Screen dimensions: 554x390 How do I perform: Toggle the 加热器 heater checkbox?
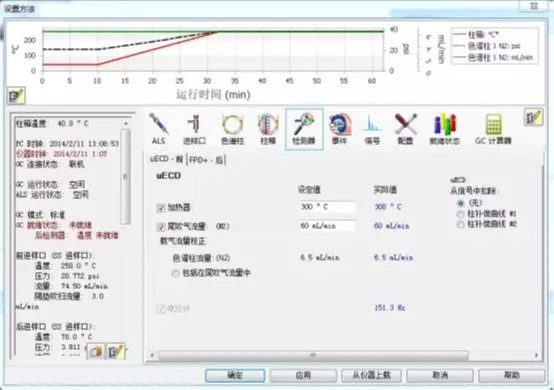pyautogui.click(x=161, y=208)
